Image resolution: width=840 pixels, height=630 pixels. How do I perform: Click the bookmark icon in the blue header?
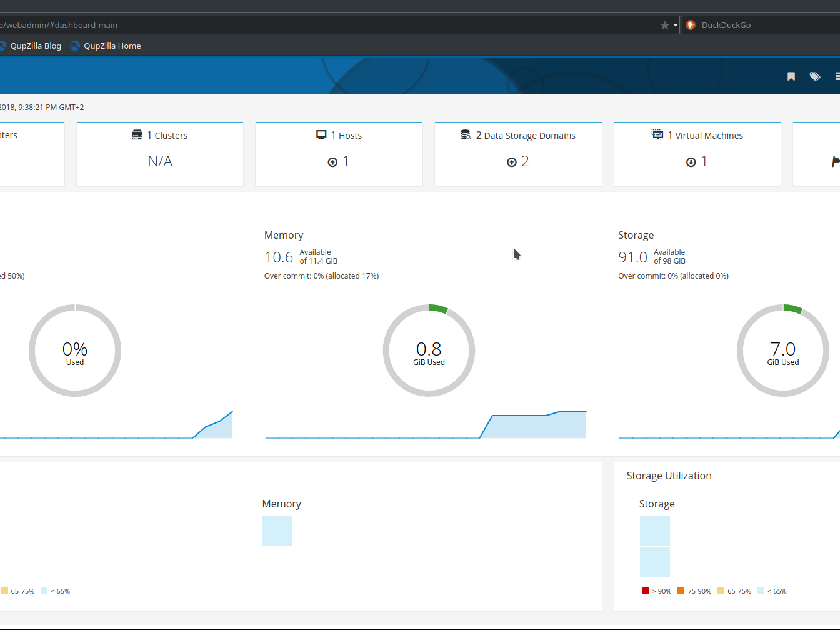point(791,76)
